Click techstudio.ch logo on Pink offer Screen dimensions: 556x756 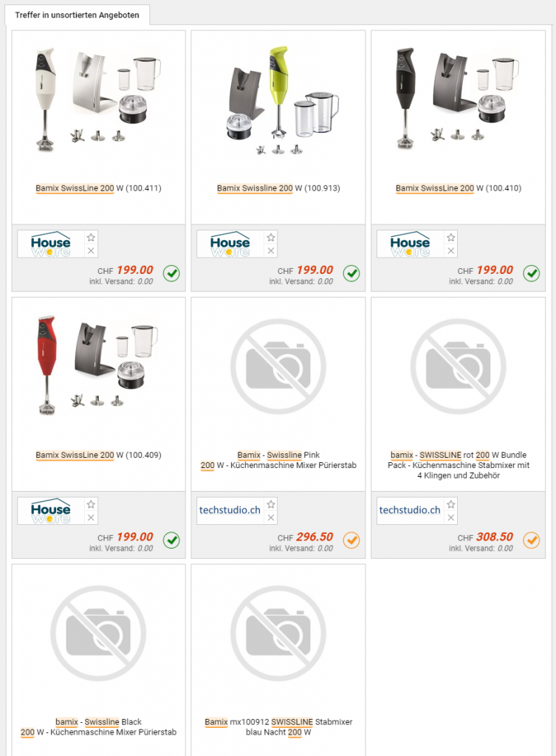pyautogui.click(x=230, y=510)
